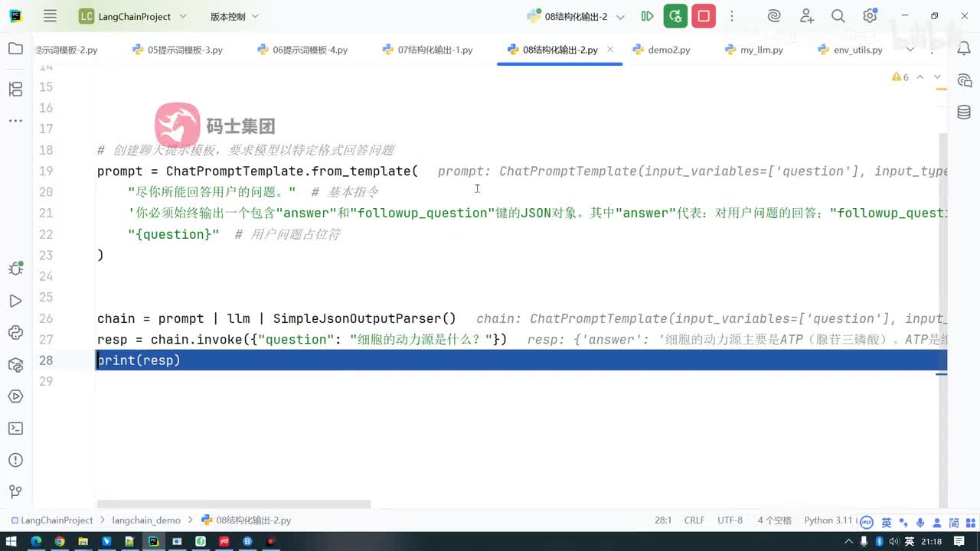Switch to the demo2.py tab

[661, 50]
